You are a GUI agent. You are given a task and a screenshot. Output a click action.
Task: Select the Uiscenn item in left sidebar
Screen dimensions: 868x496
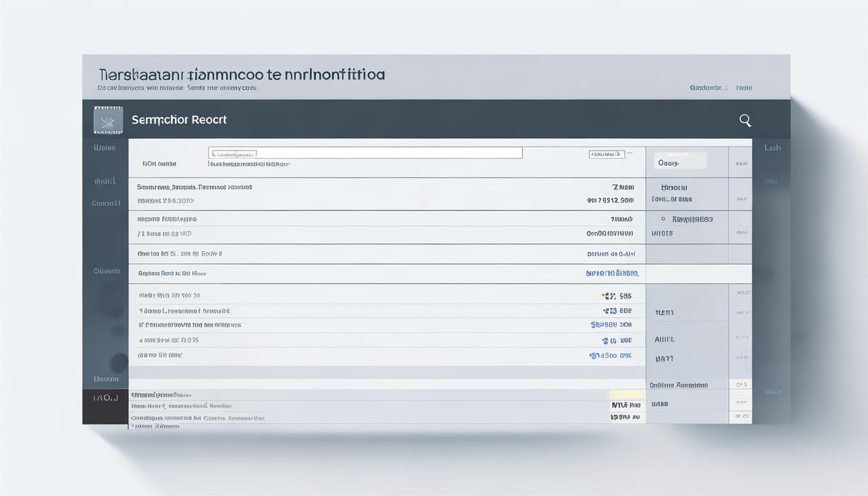106,378
